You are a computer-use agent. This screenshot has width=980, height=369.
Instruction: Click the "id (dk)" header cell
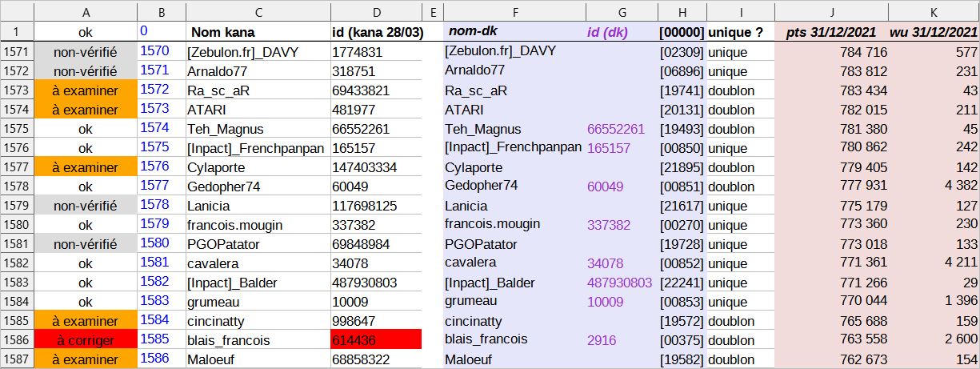[x=622, y=32]
